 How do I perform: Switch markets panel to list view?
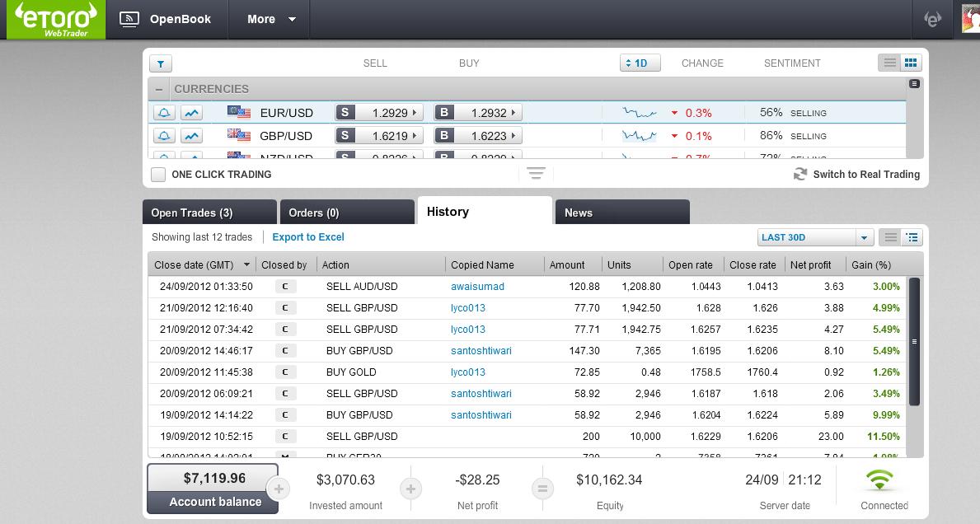[x=889, y=63]
